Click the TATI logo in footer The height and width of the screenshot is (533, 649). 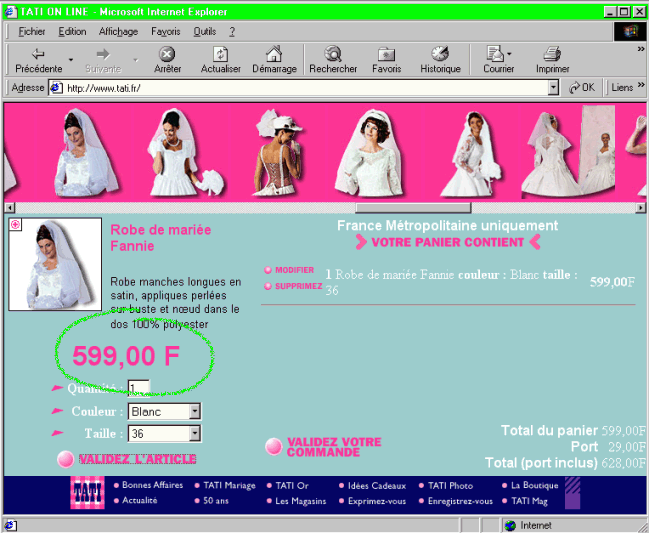[87, 492]
